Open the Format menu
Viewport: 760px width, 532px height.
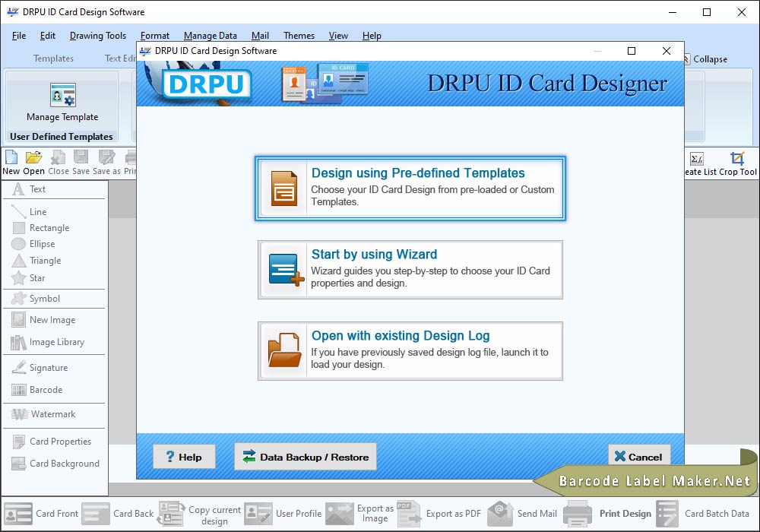click(x=154, y=36)
